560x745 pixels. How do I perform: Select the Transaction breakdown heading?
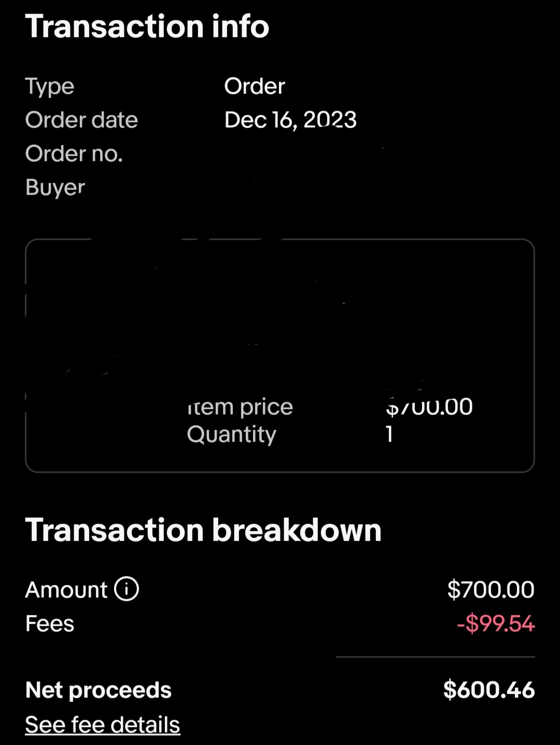tap(203, 530)
